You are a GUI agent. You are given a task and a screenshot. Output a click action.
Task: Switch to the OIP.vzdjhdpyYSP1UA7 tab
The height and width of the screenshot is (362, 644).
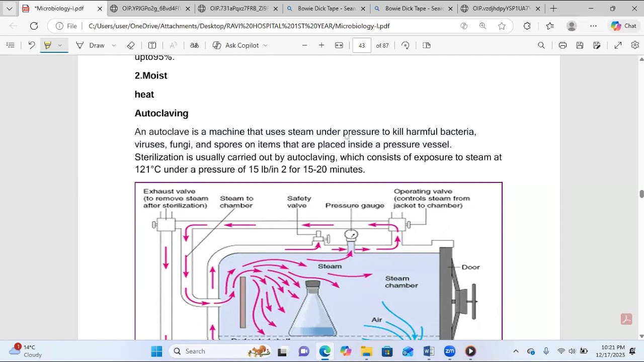click(x=501, y=9)
